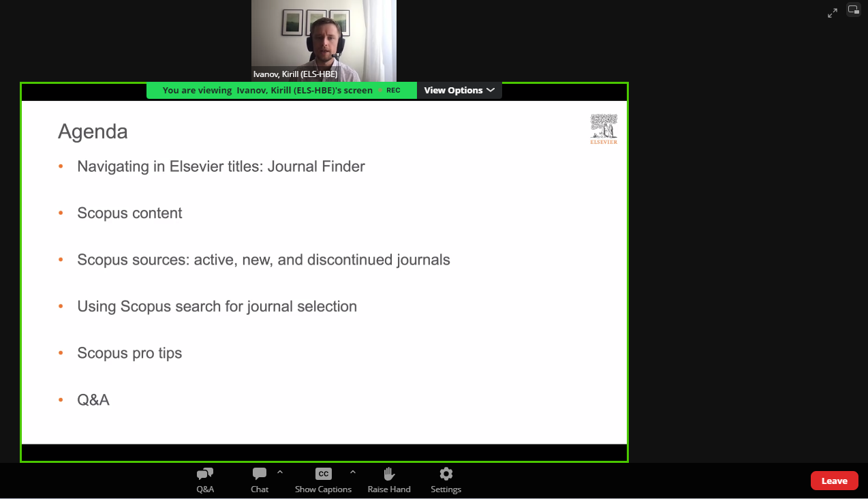Viewport: 868px width, 499px height.
Task: Expand the Chat options caret
Action: 279,472
